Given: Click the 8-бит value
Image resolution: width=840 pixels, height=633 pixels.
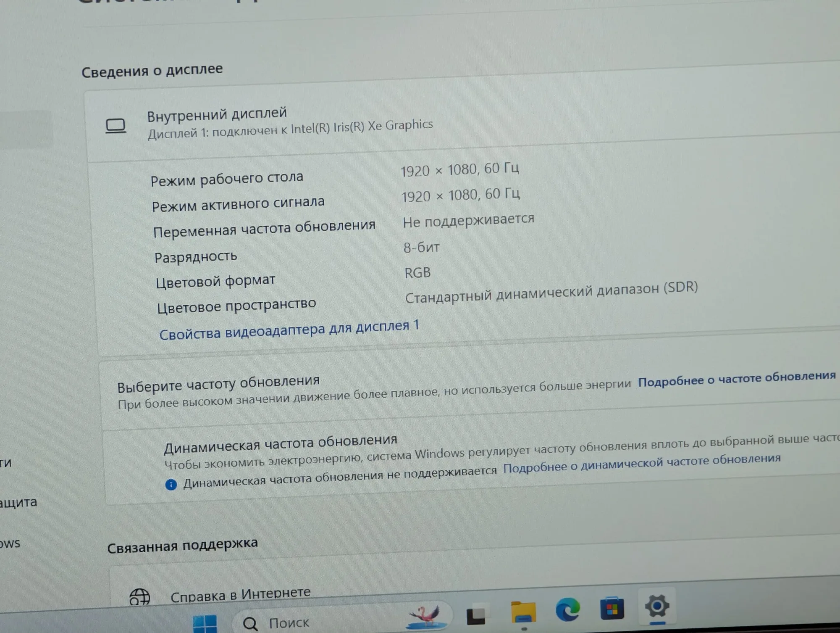Looking at the screenshot, I should pos(421,248).
